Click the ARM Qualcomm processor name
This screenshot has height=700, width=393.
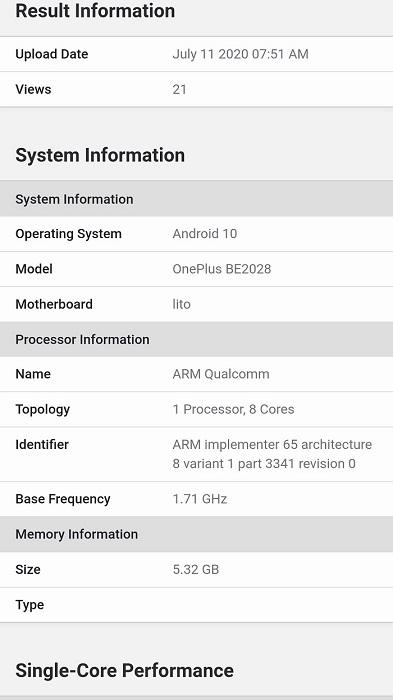[x=221, y=374]
